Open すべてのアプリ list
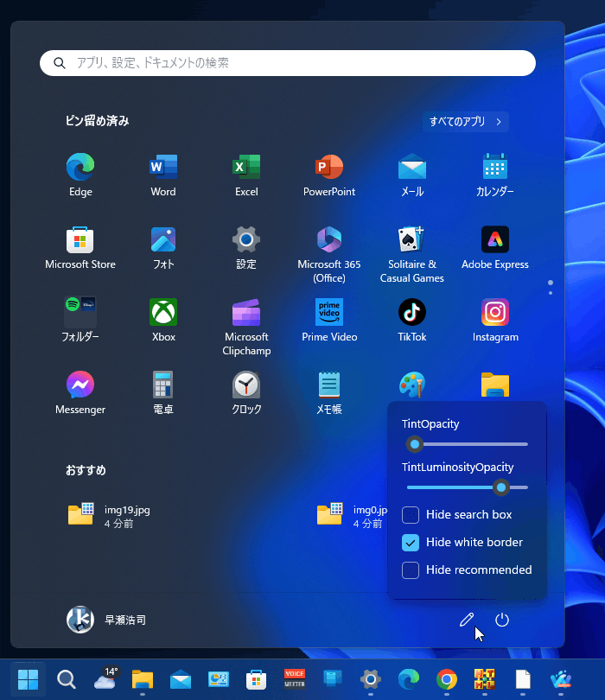Image resolution: width=605 pixels, height=700 pixels. [466, 122]
